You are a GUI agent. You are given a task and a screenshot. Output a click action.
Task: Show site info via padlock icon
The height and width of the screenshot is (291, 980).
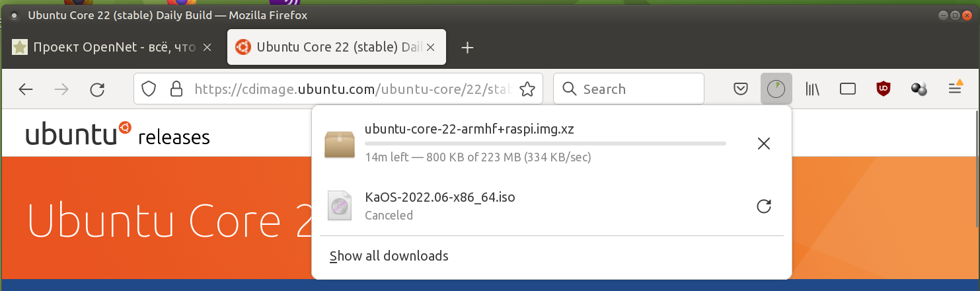point(176,89)
